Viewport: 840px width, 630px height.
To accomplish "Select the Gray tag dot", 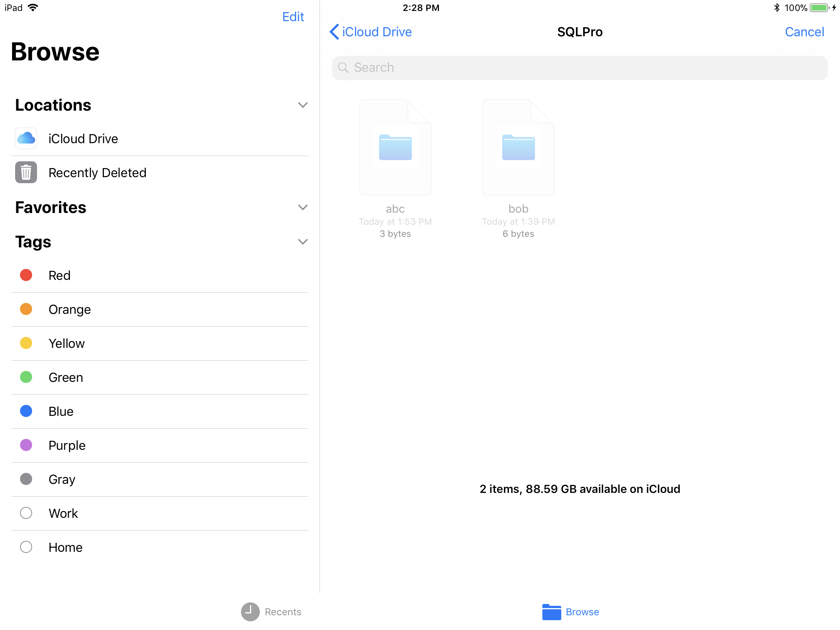I will point(26,479).
